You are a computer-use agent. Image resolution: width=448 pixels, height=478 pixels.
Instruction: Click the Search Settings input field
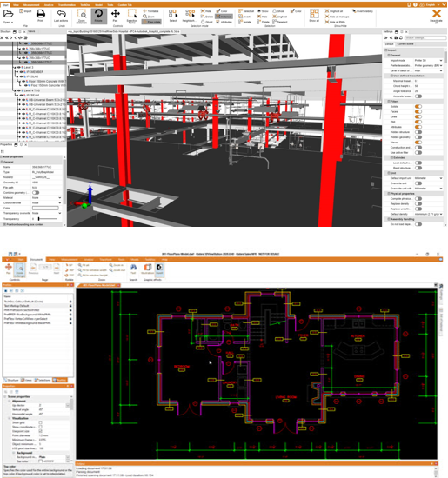pyautogui.click(x=425, y=37)
